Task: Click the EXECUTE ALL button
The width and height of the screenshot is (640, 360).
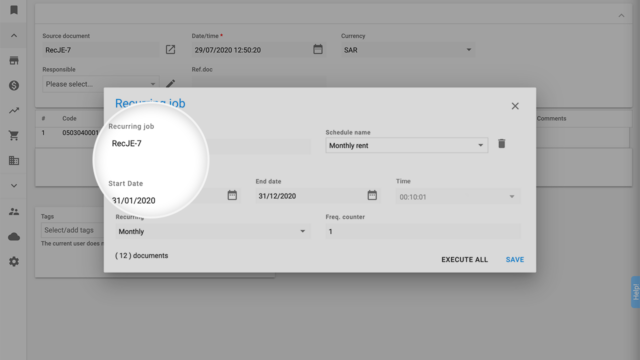Action: 464,260
